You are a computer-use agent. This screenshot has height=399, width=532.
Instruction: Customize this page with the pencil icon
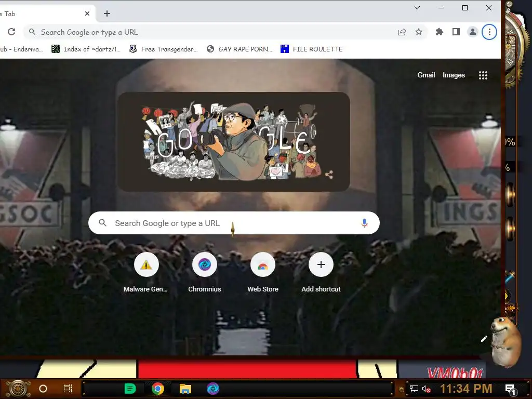(x=484, y=339)
